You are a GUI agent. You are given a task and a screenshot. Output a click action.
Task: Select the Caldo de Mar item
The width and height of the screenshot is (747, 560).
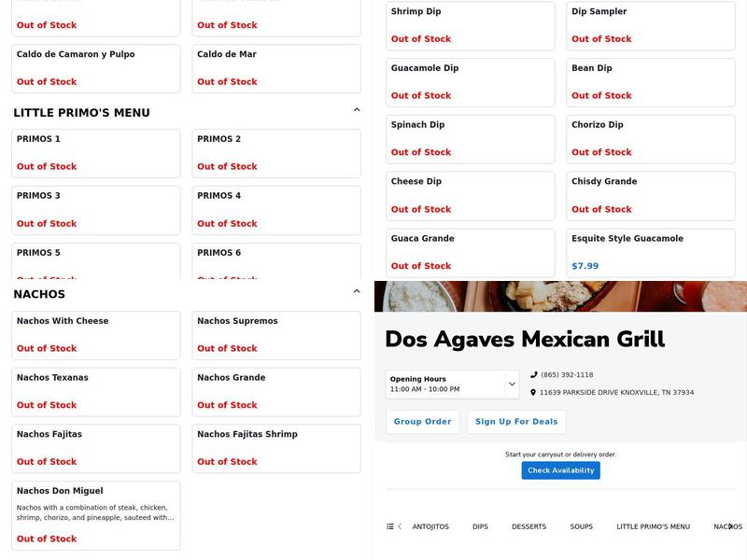tap(275, 68)
